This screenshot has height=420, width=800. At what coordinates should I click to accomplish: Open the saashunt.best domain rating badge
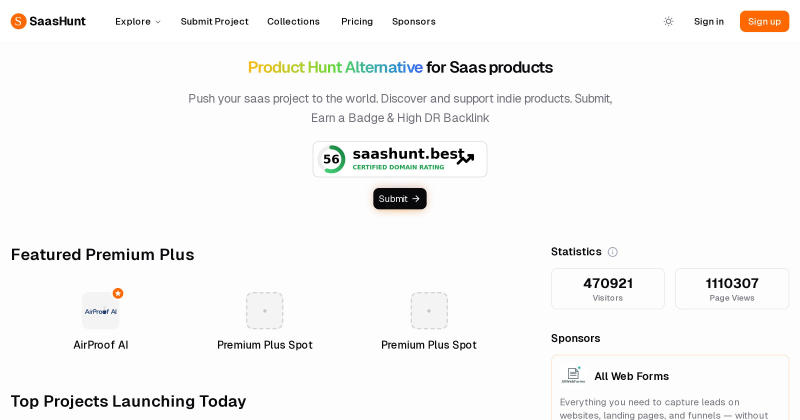pos(400,159)
